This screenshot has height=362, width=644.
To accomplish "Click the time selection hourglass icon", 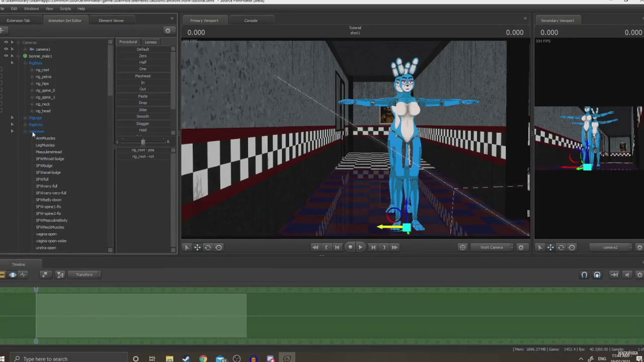I will tap(60, 275).
